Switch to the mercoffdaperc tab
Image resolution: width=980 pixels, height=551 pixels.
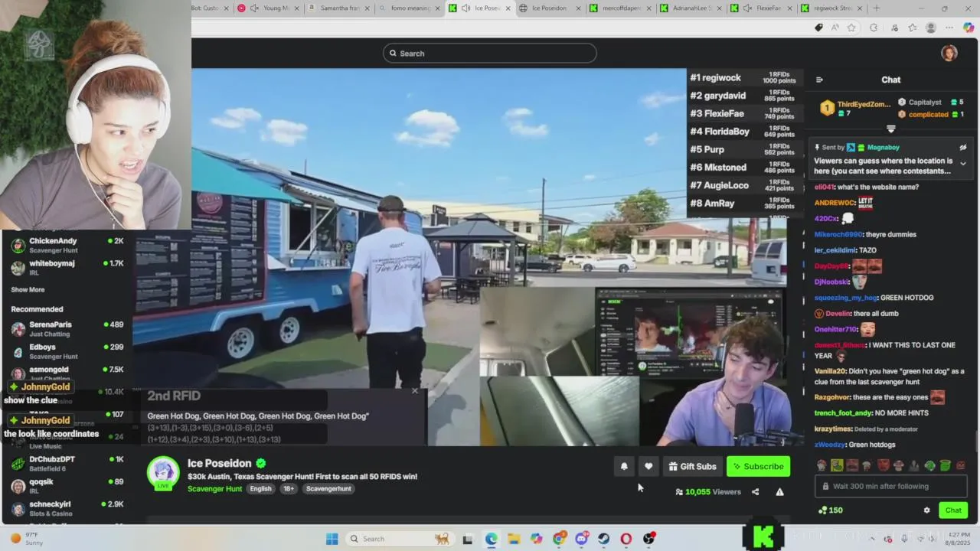[620, 8]
